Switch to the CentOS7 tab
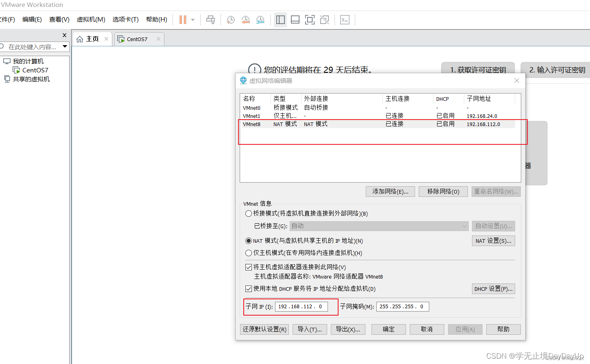 (135, 39)
